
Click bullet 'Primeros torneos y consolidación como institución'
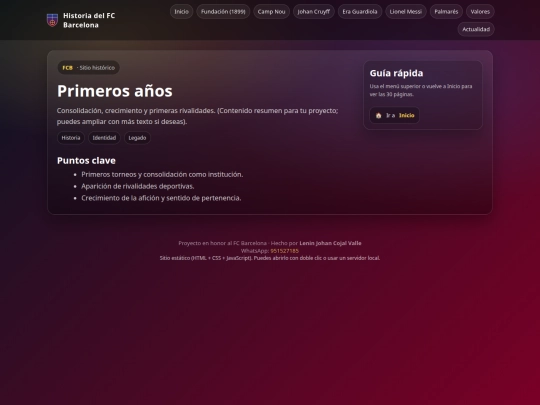tap(162, 175)
